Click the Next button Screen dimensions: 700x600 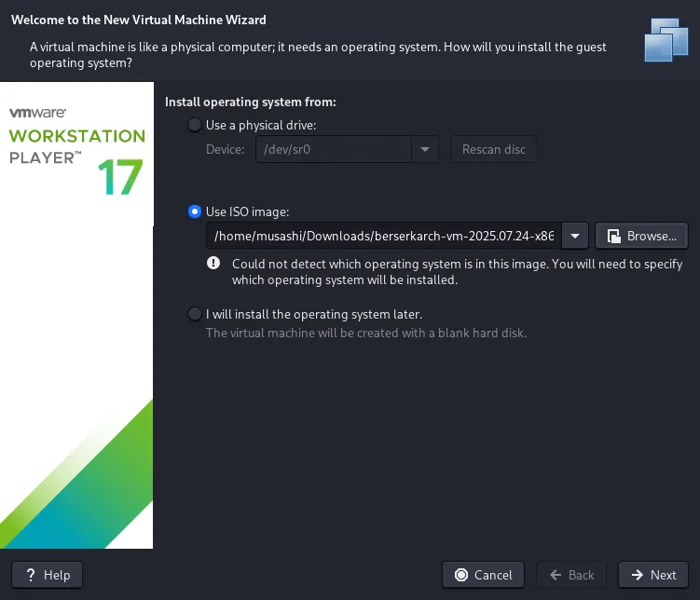(x=653, y=575)
